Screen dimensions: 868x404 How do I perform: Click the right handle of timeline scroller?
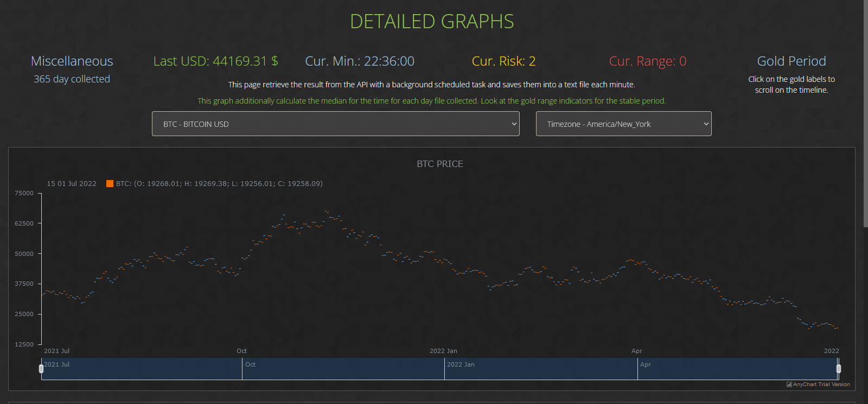839,369
